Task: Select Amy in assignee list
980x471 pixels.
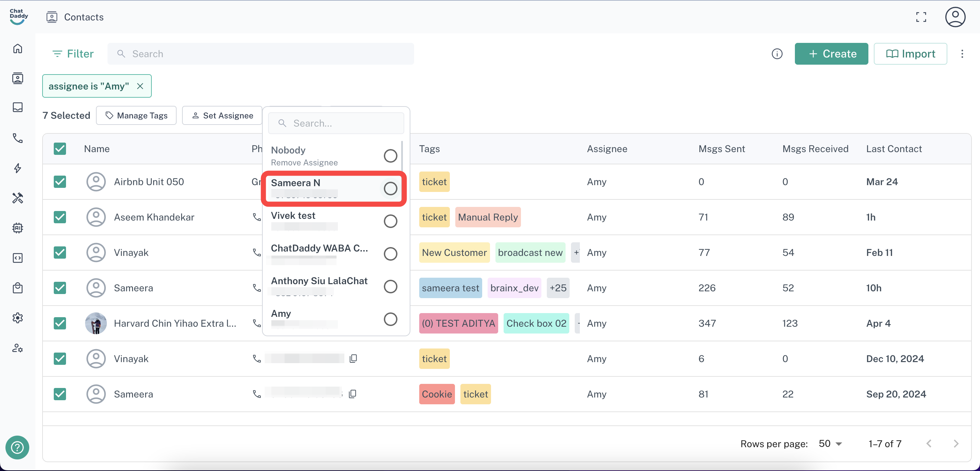Action: [390, 319]
